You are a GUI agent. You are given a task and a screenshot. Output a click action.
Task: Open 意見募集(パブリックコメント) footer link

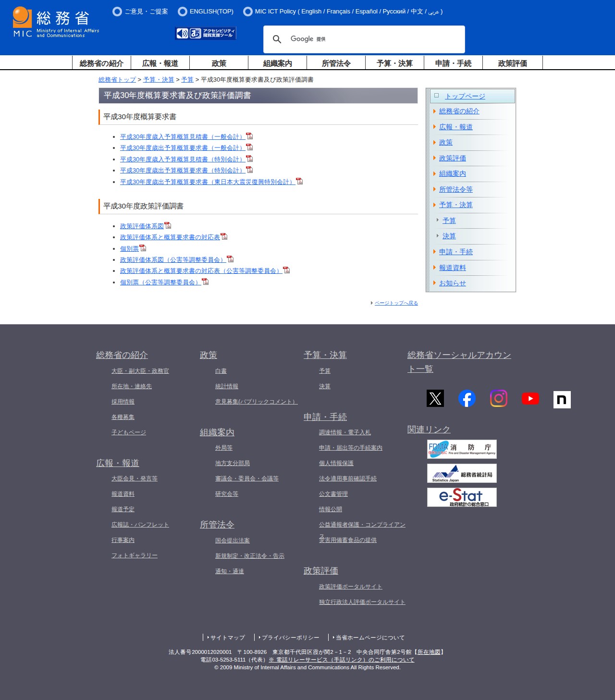click(257, 402)
